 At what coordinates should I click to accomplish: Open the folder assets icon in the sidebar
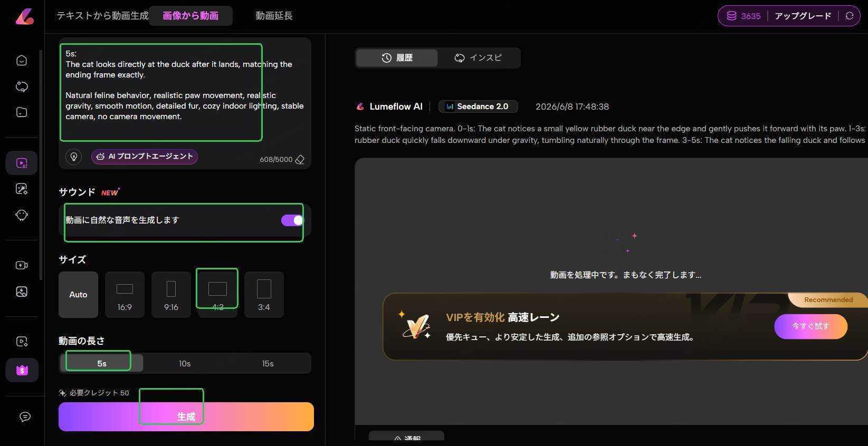22,112
